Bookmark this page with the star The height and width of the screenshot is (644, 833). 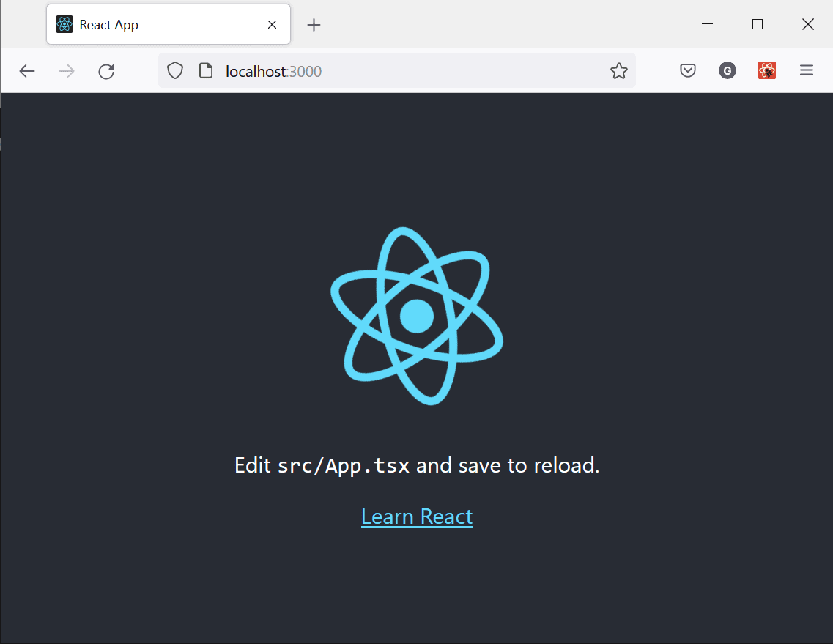pos(619,70)
